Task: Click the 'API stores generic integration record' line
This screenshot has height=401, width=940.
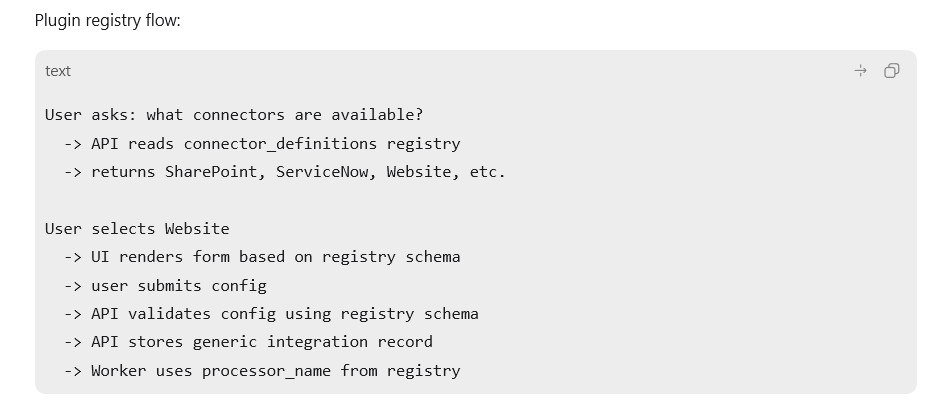Action: pyautogui.click(x=248, y=342)
